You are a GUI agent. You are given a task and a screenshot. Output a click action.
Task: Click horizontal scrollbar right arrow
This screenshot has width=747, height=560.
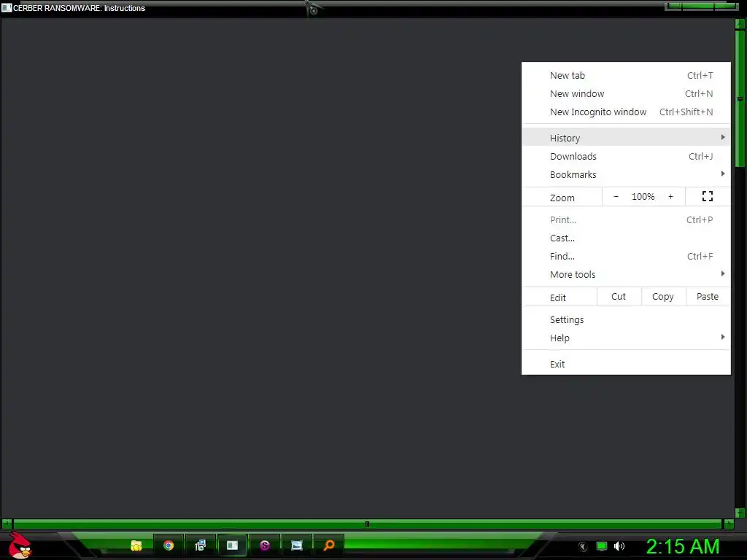click(x=729, y=524)
